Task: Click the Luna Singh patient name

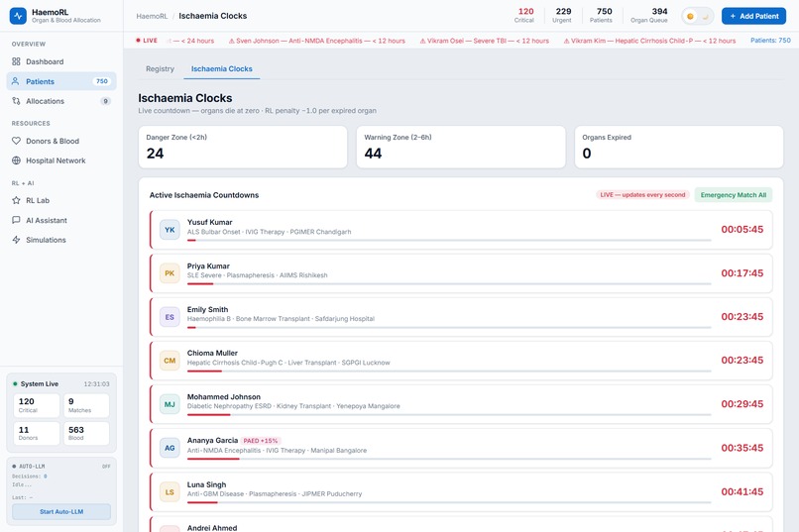Action: [206, 484]
